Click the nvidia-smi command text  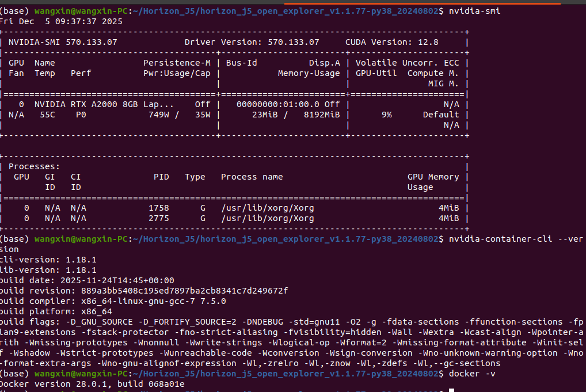(474, 11)
